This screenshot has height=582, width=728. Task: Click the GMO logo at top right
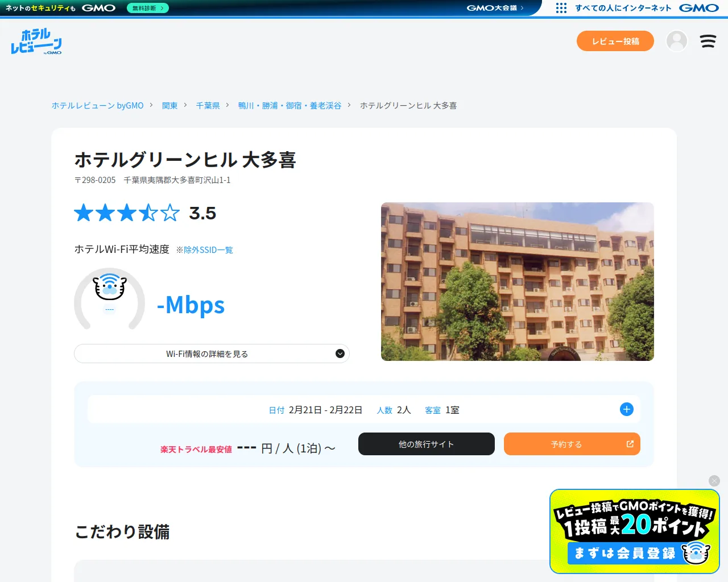[698, 8]
